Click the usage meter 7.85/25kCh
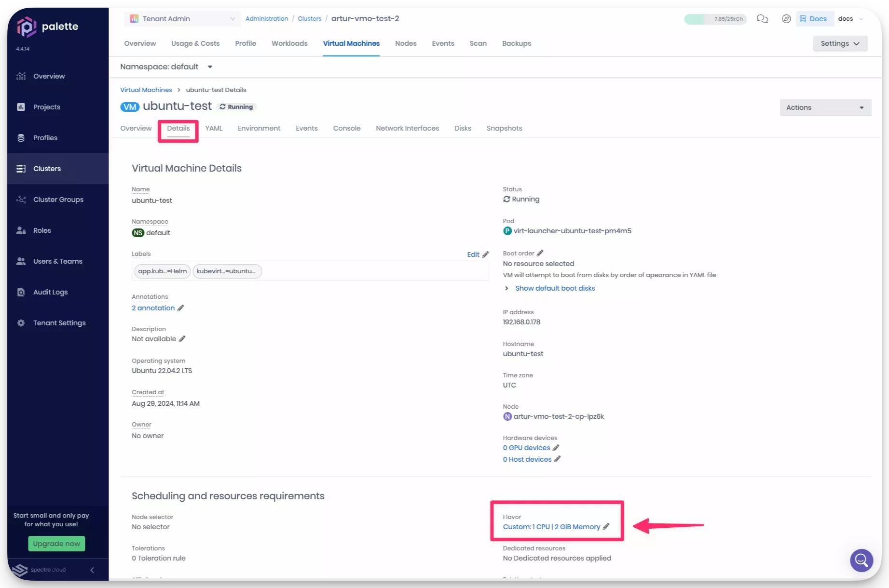Image resolution: width=889 pixels, height=588 pixels. click(x=715, y=19)
